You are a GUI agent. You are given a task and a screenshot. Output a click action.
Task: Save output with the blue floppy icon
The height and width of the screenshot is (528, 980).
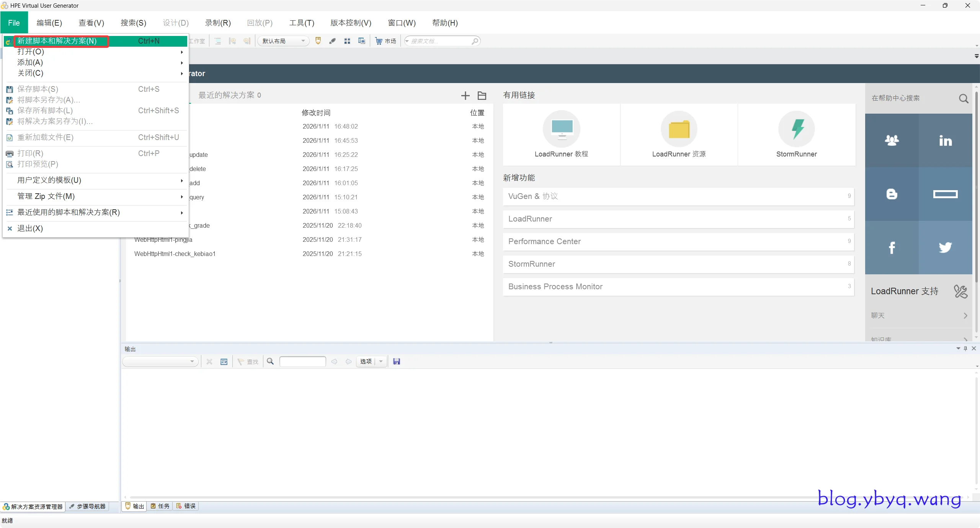click(397, 362)
